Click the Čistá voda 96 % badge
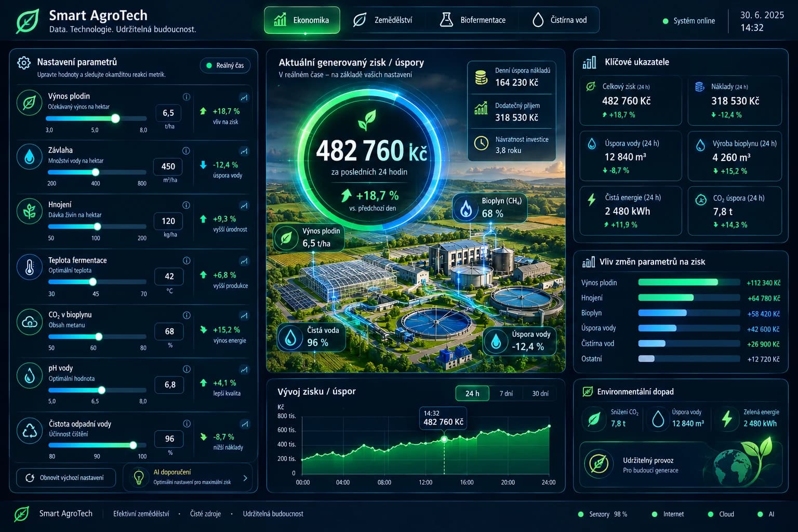The width and height of the screenshot is (798, 532). (x=311, y=337)
